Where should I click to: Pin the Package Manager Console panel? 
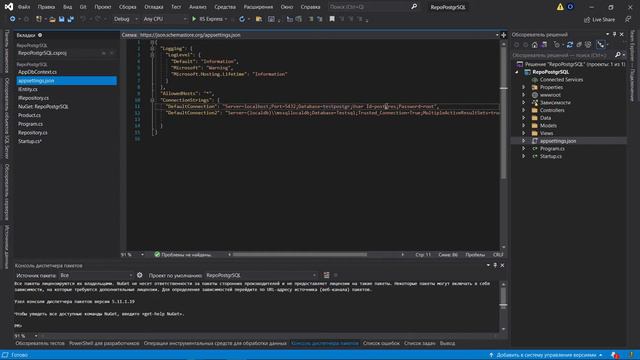[x=495, y=265]
